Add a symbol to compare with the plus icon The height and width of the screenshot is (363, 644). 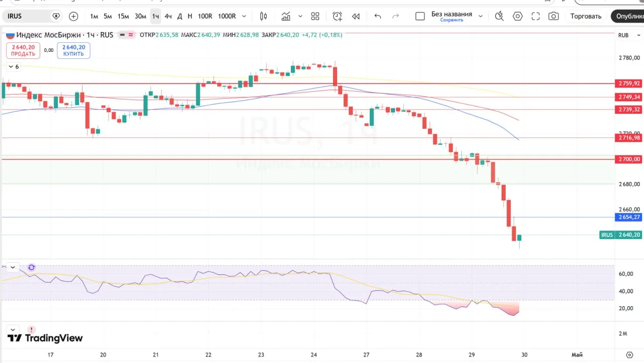(73, 16)
